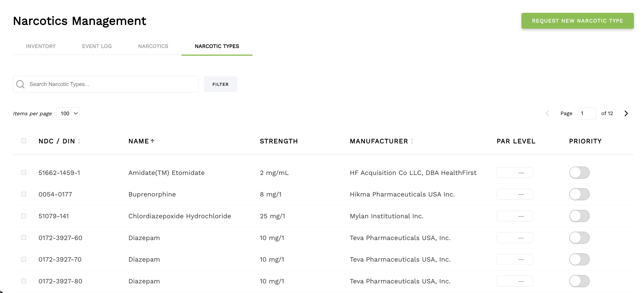Tick the select-all header checkbox
644x293 pixels.
(23, 141)
